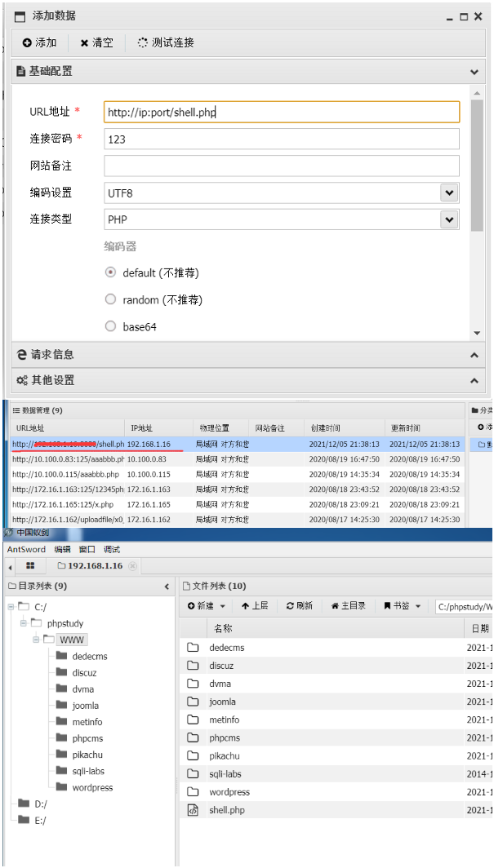494x868 pixels.
Task: Click the 刷新 refresh button
Action: click(x=299, y=605)
